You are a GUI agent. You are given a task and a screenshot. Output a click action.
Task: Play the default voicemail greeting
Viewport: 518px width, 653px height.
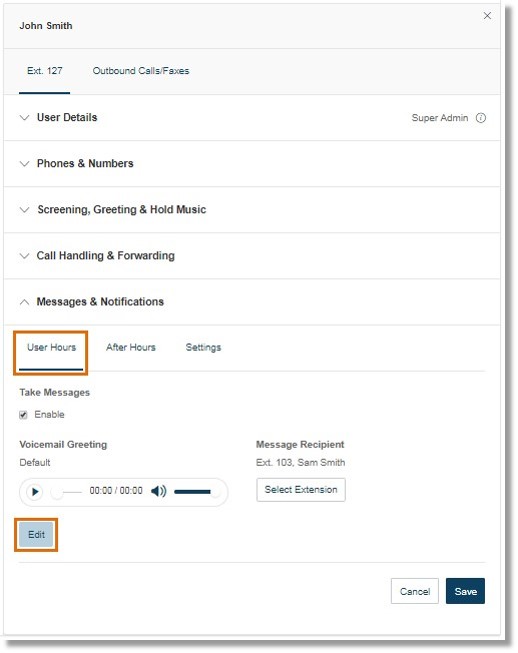[x=35, y=492]
